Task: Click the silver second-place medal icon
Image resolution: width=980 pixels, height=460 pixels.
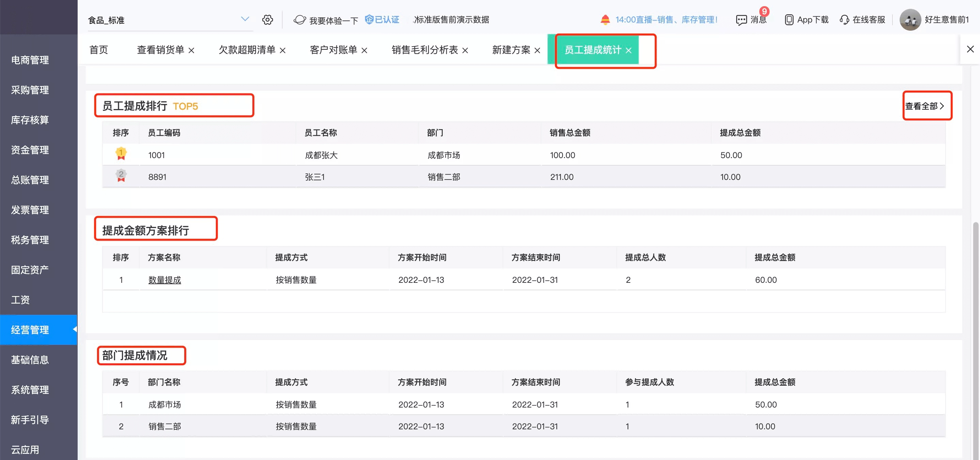Action: tap(121, 175)
